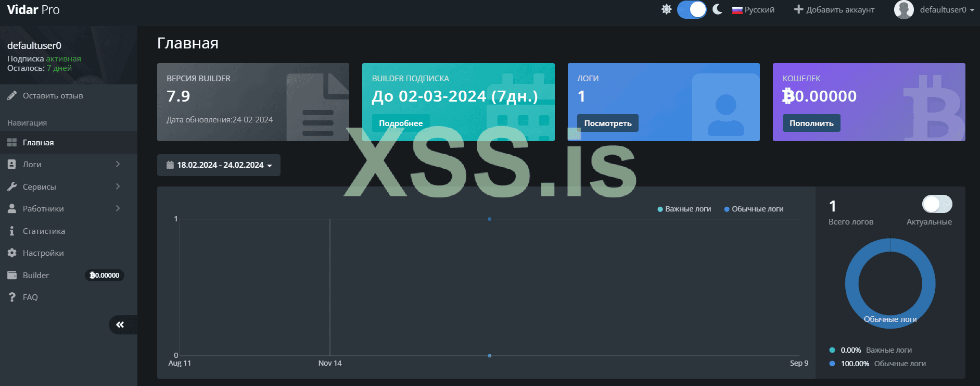Click the Главная page heading
This screenshot has height=386, width=980.
pyautogui.click(x=188, y=43)
